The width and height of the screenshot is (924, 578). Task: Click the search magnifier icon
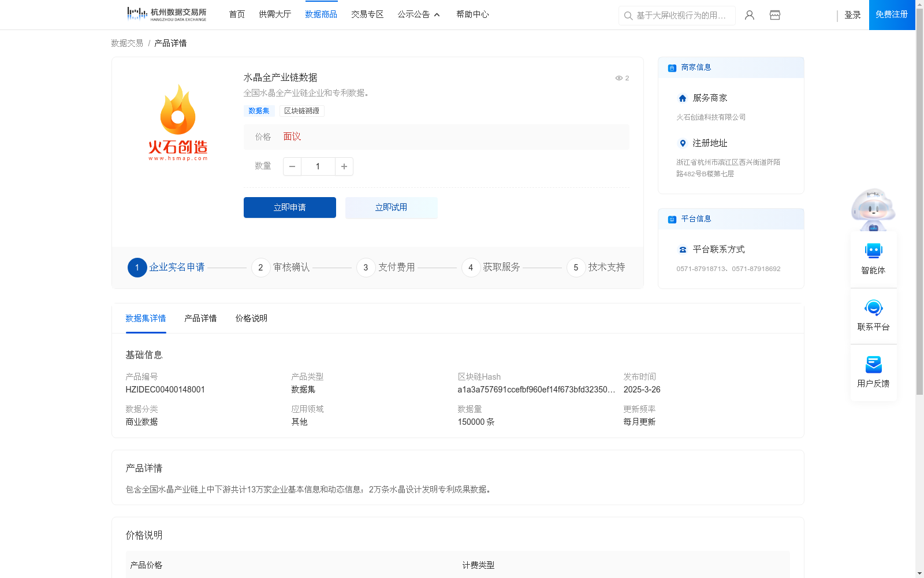(x=628, y=16)
